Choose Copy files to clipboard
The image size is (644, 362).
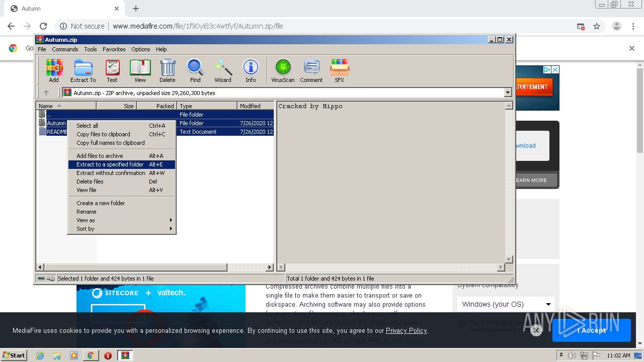click(122, 134)
